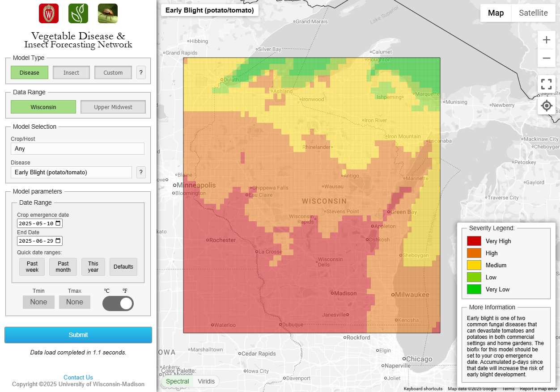Click the University of Wisconsin crest logo
The width and height of the screenshot is (560, 392).
click(x=49, y=13)
